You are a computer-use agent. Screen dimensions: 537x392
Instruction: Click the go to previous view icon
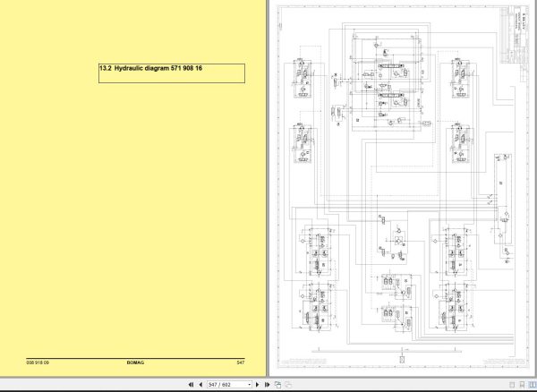click(277, 385)
